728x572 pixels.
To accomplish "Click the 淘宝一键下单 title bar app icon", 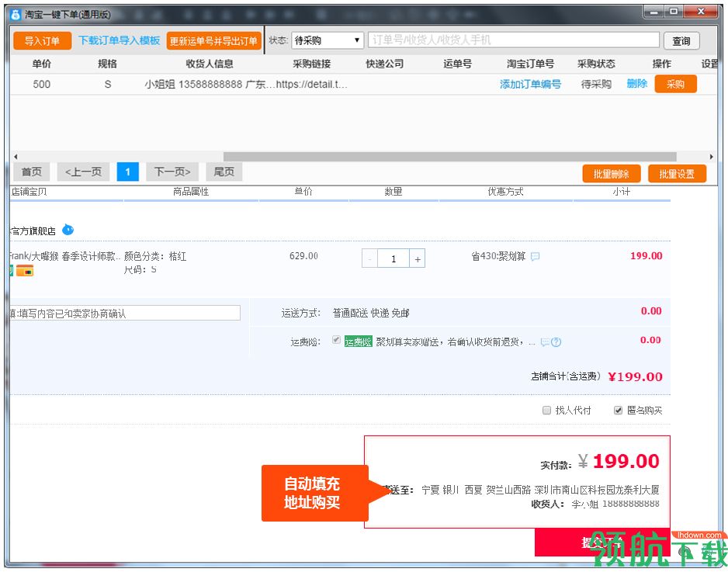I will (x=16, y=15).
